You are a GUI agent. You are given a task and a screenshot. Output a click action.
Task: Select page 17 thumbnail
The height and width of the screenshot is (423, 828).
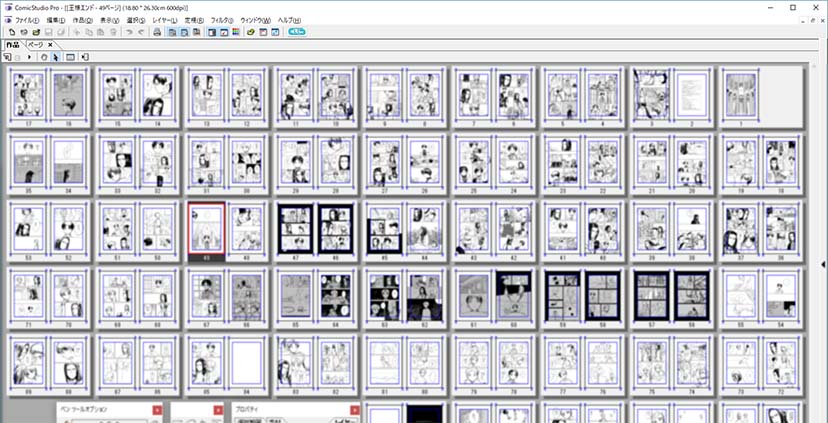point(28,95)
